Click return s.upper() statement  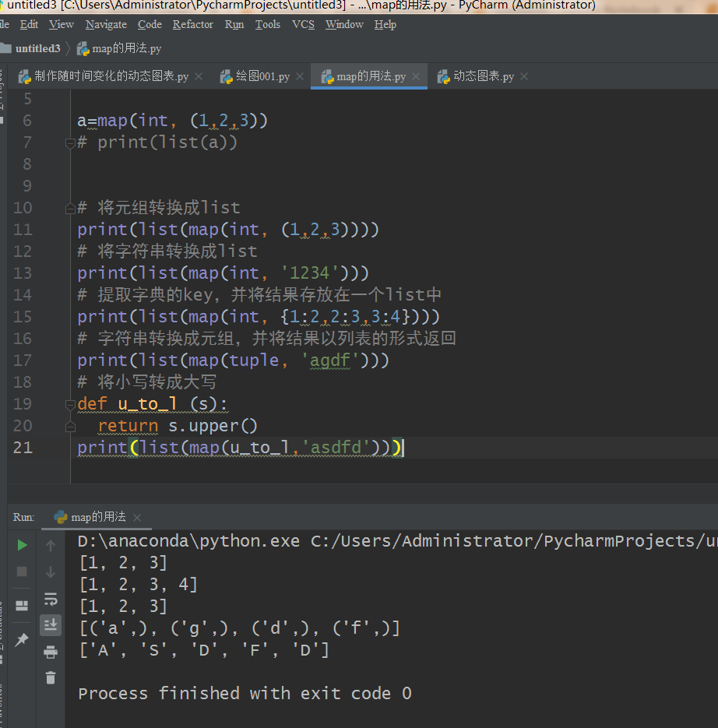point(178,426)
